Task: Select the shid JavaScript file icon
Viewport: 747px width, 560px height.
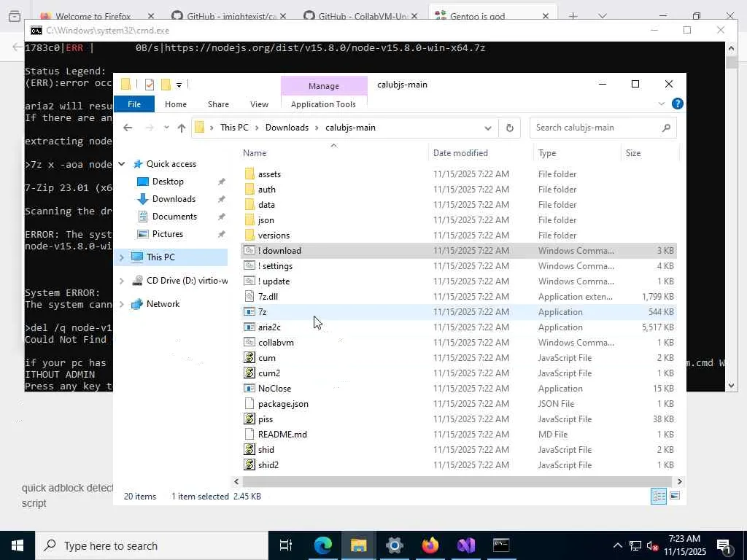Action: pos(249,449)
